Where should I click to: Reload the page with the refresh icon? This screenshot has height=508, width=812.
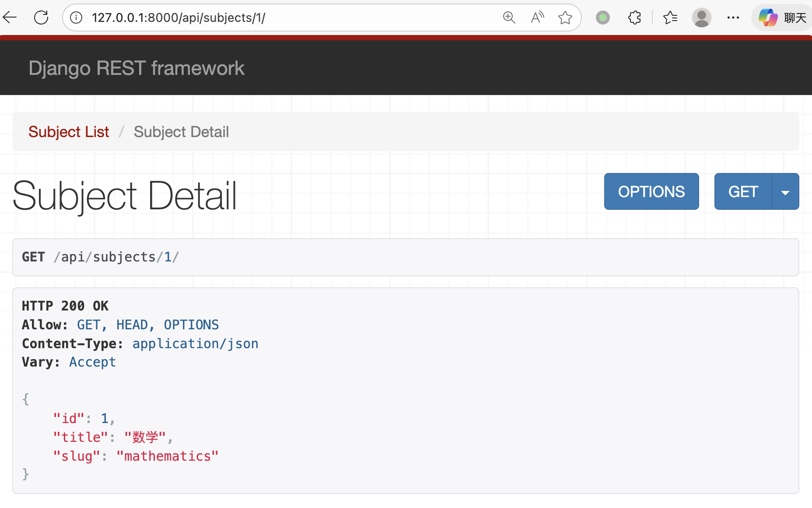coord(41,18)
